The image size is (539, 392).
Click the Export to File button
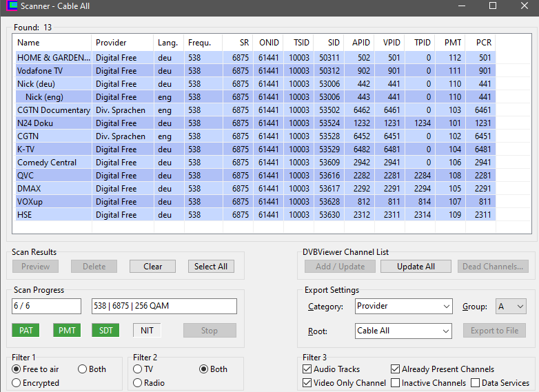pos(494,331)
